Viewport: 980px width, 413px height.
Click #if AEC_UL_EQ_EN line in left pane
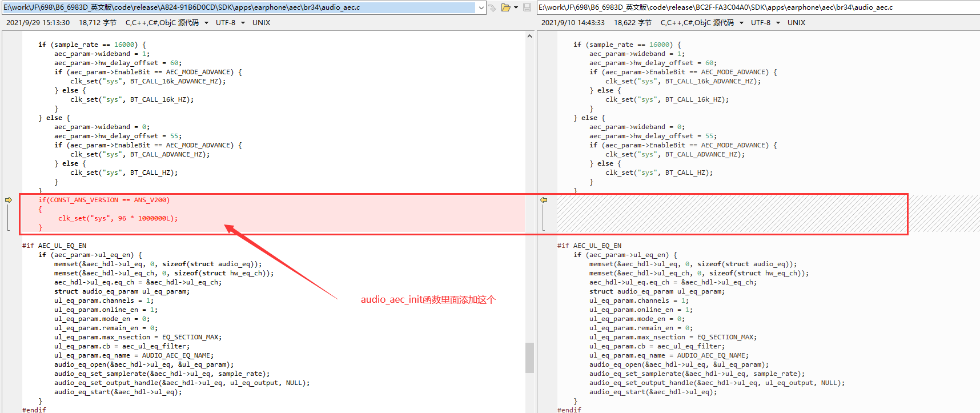pyautogui.click(x=54, y=246)
